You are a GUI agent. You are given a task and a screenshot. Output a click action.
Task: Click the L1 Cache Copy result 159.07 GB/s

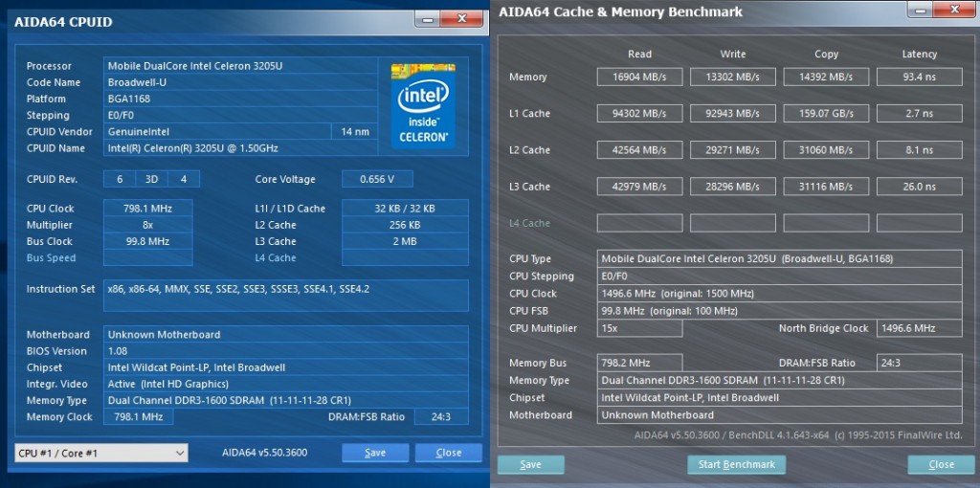[826, 113]
